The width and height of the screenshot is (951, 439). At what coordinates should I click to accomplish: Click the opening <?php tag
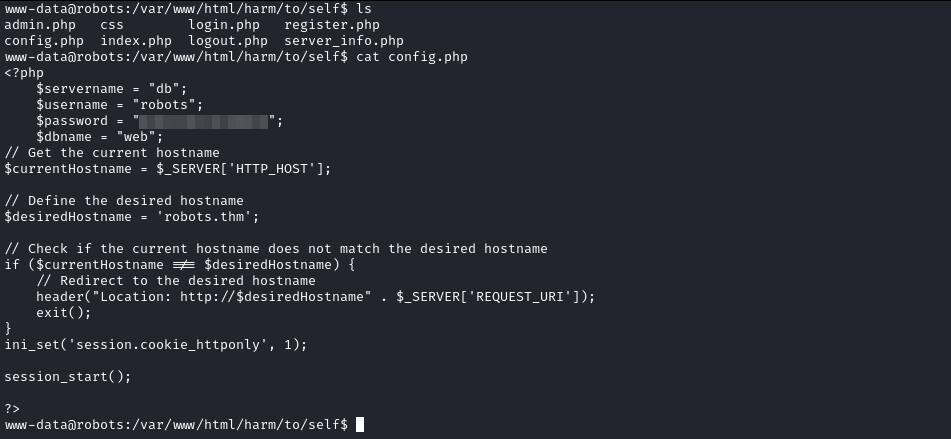(24, 73)
